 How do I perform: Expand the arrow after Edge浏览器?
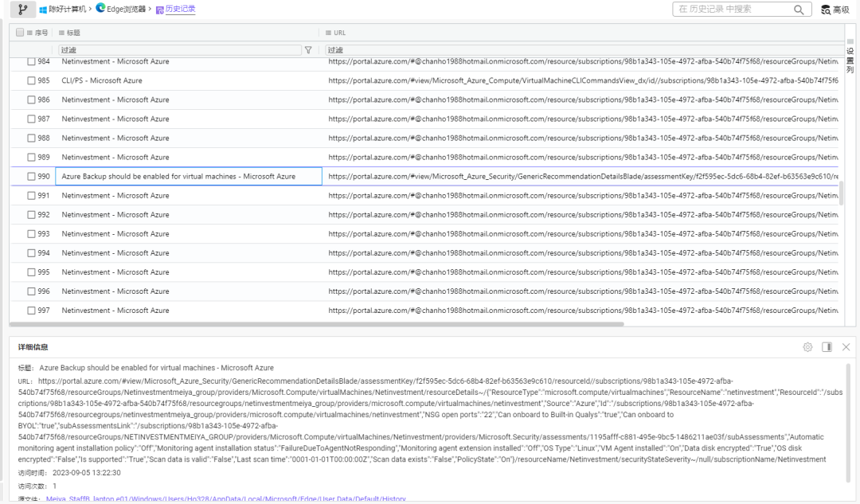150,10
